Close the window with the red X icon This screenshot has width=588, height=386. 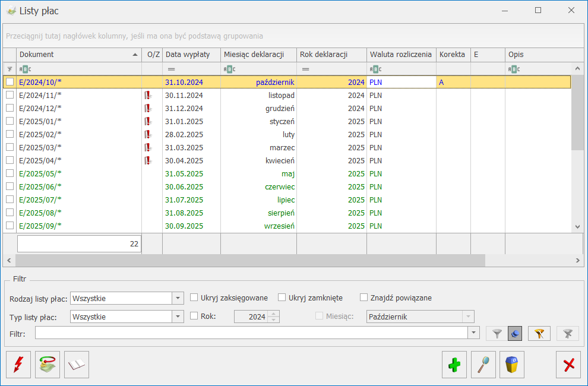click(x=568, y=364)
